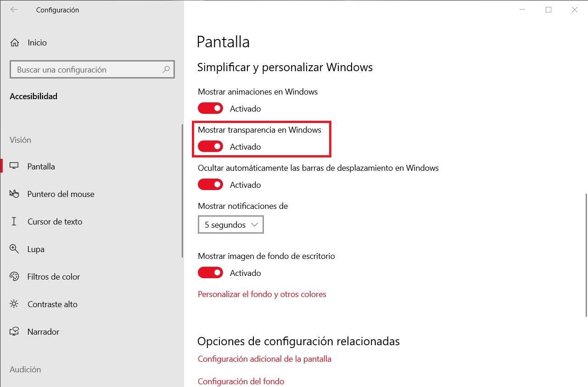The width and height of the screenshot is (588, 387).
Task: Turn off Mostrar transparencia en Windows
Action: [210, 146]
